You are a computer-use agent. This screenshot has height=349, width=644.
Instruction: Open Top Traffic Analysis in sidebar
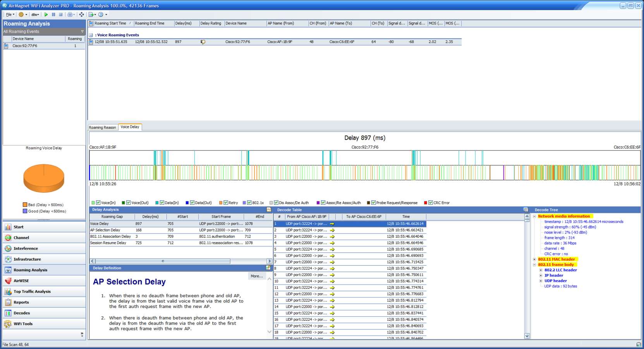pyautogui.click(x=44, y=292)
